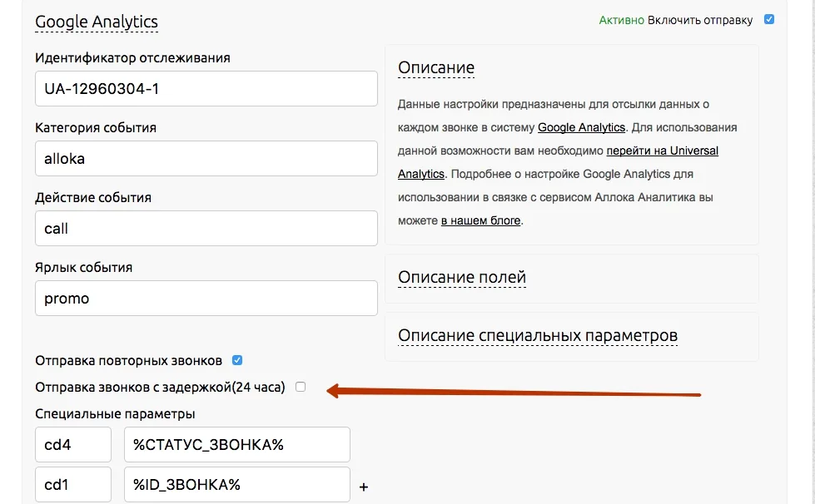The image size is (815, 504).
Task: Expand Описание специальных параметров section
Action: 538,336
